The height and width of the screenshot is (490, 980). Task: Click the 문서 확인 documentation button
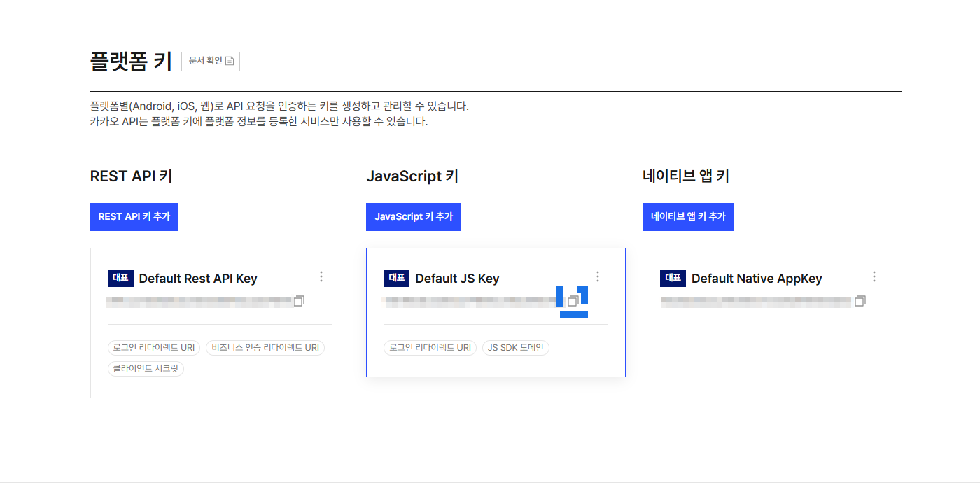click(x=211, y=61)
